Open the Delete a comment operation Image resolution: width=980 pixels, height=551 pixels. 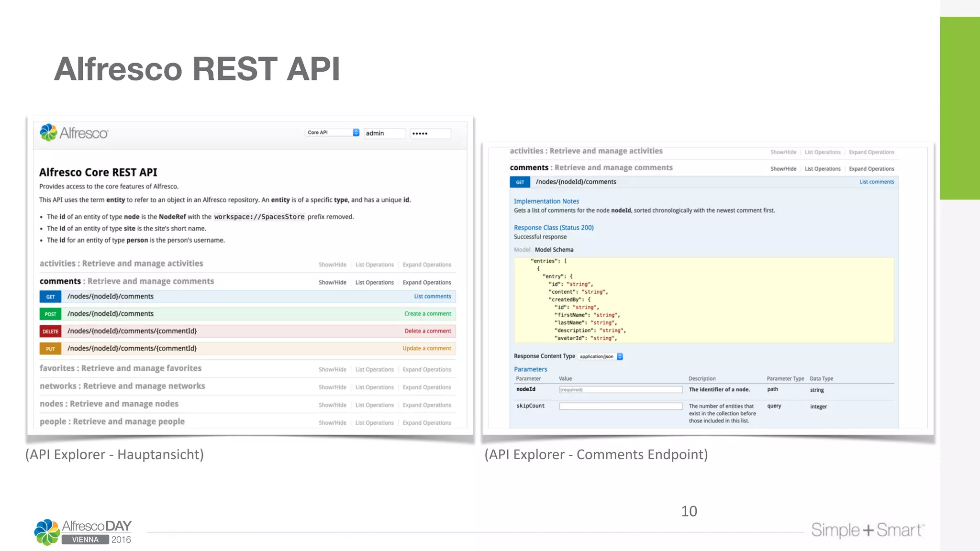pos(428,331)
